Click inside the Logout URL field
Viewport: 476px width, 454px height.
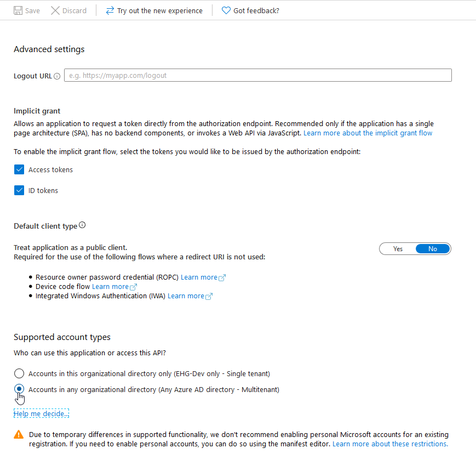coord(257,75)
